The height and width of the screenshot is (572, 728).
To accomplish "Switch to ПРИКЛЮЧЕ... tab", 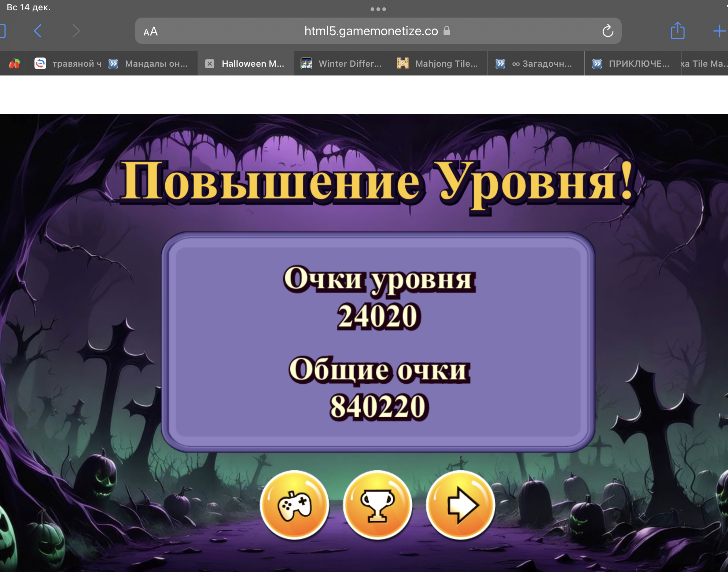I will (x=632, y=64).
